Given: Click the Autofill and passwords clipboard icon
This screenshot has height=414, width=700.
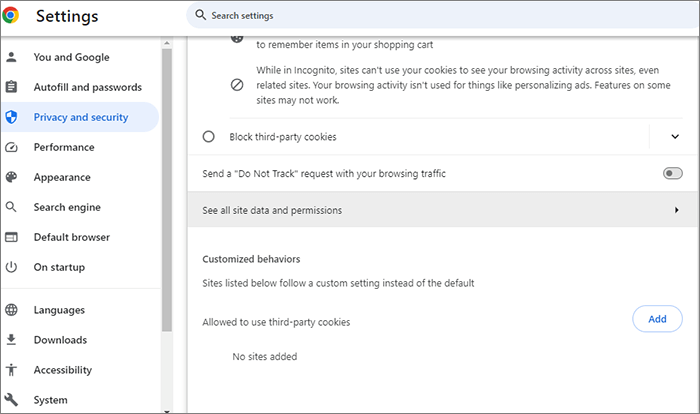Looking at the screenshot, I should click(x=12, y=87).
